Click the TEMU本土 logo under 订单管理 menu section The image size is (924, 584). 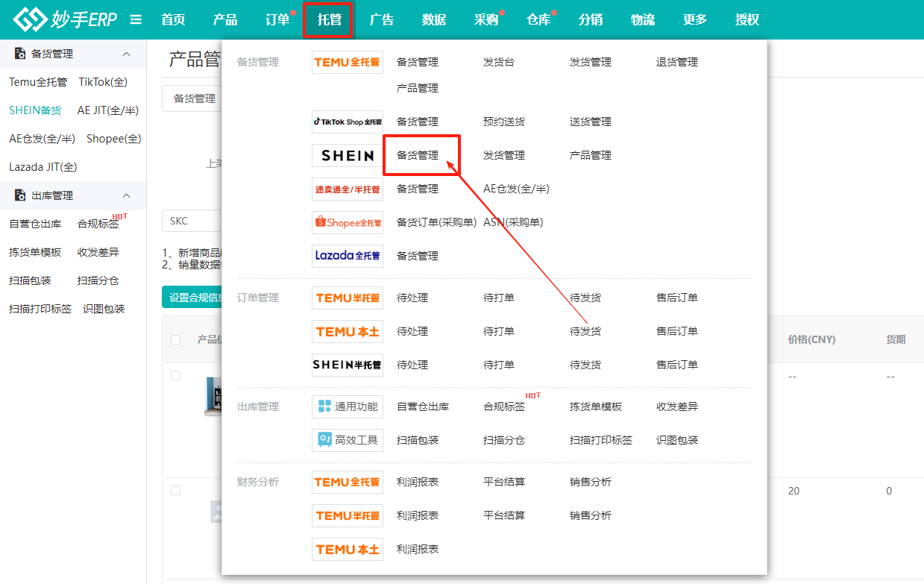(x=348, y=331)
